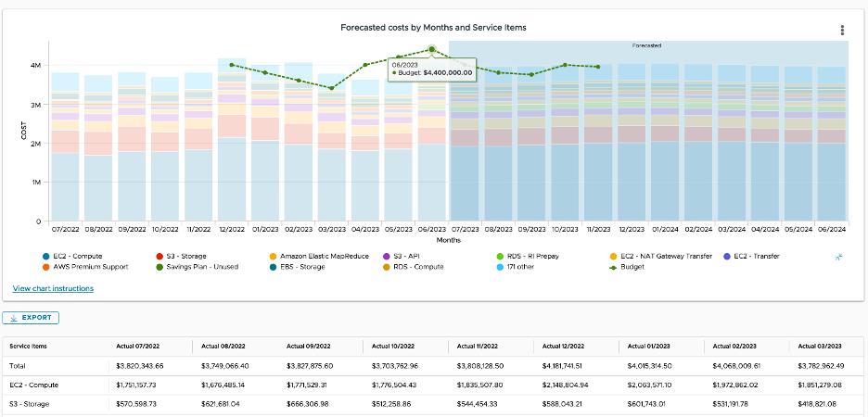Click the Export button
The image size is (868, 417).
[31, 318]
